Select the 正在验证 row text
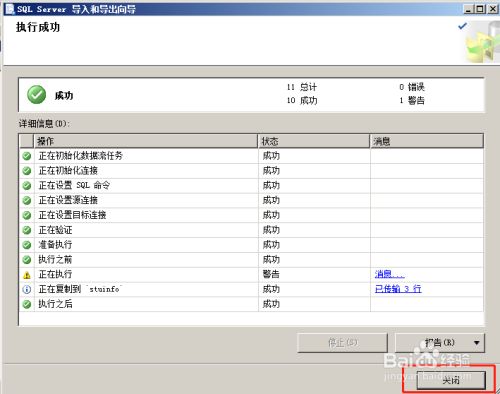The height and width of the screenshot is (394, 500). coord(55,230)
